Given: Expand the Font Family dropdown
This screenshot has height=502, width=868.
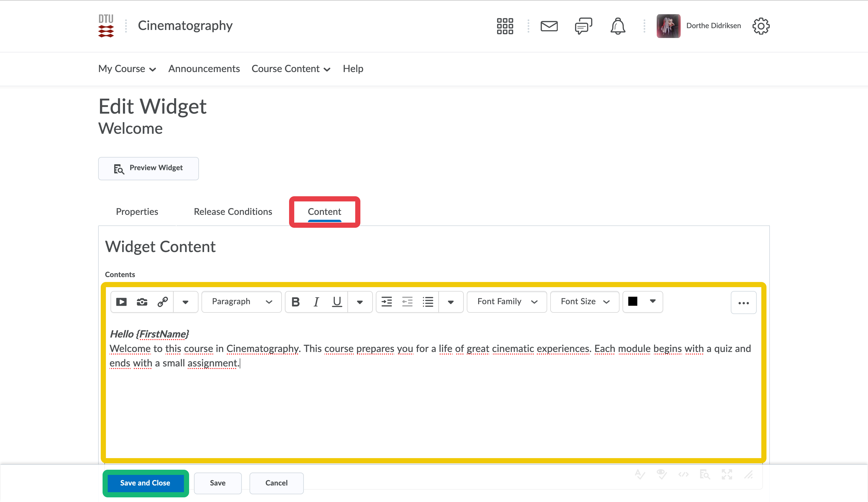Looking at the screenshot, I should (x=507, y=302).
